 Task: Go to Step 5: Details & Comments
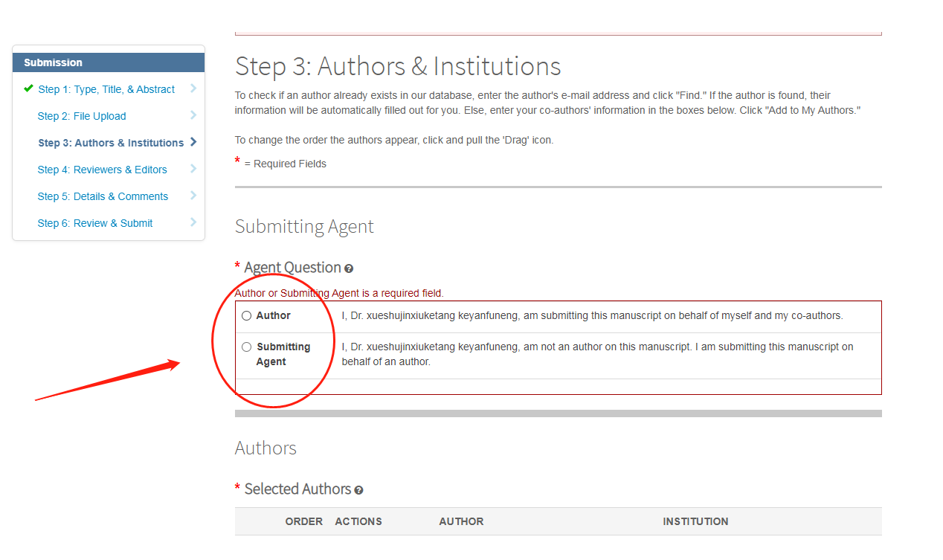pos(103,196)
